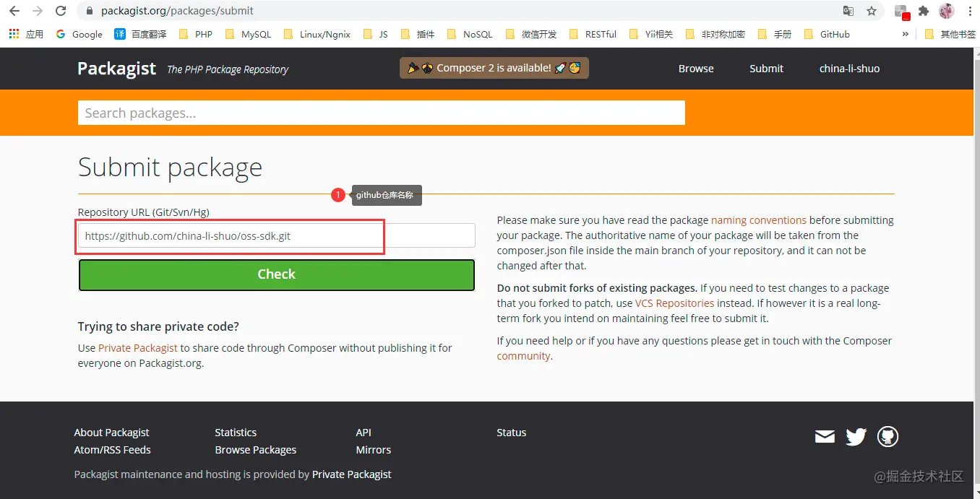Click the Repository URL input field
Screen dimensions: 980x499
277,236
